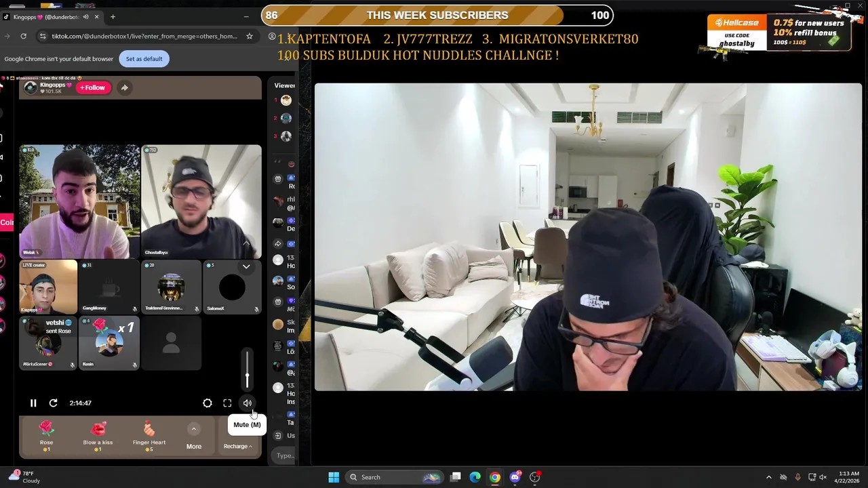Screen dimensions: 868x488
Task: Send a Rose gift
Action: pos(46,436)
